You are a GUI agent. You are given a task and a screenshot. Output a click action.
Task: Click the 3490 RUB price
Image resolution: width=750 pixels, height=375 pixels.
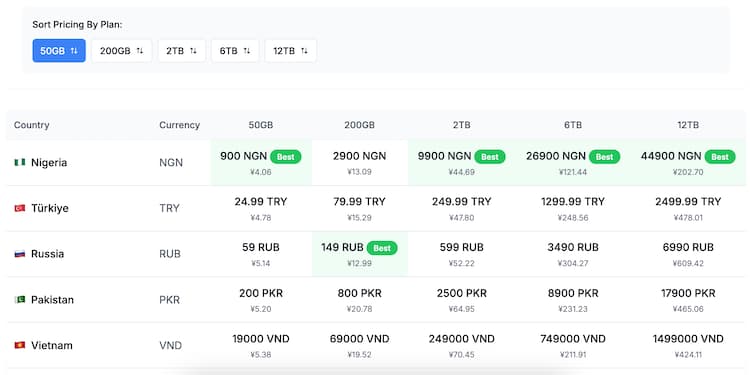[573, 247]
